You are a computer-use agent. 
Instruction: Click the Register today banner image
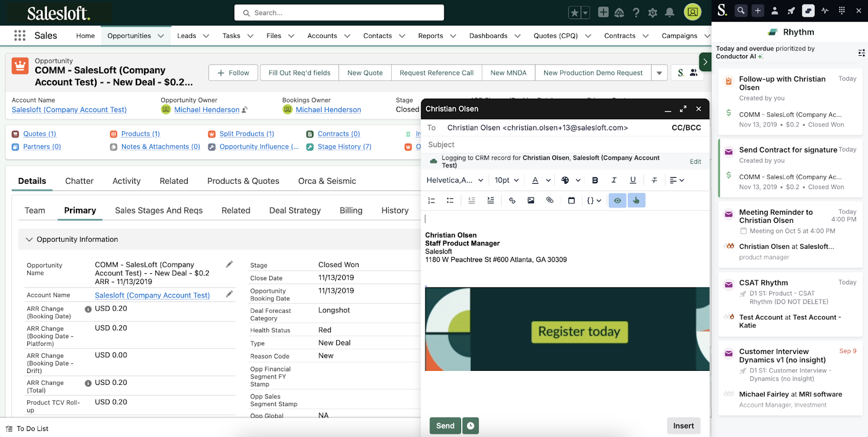click(x=567, y=329)
